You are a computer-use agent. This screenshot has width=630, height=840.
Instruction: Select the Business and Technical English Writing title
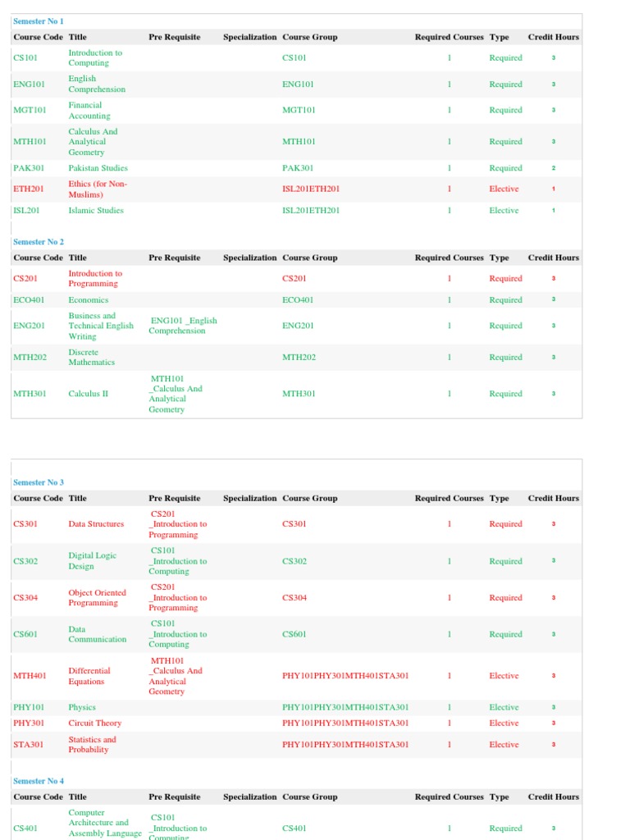tap(101, 326)
